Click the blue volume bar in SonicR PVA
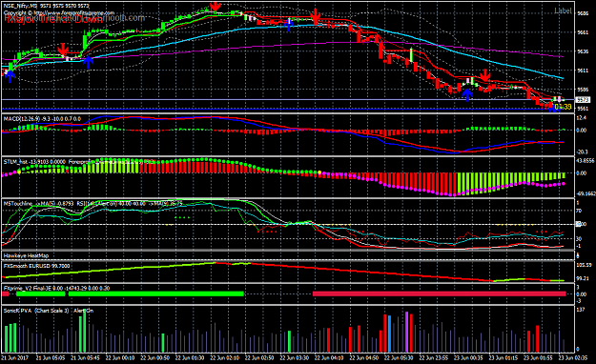The width and height of the screenshot is (596, 364). coord(389,334)
